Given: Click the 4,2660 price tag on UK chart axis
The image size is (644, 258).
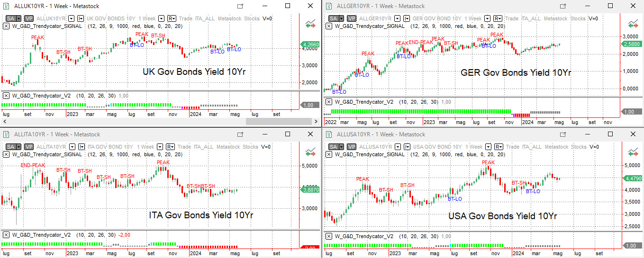Looking at the screenshot, I should click(310, 44).
